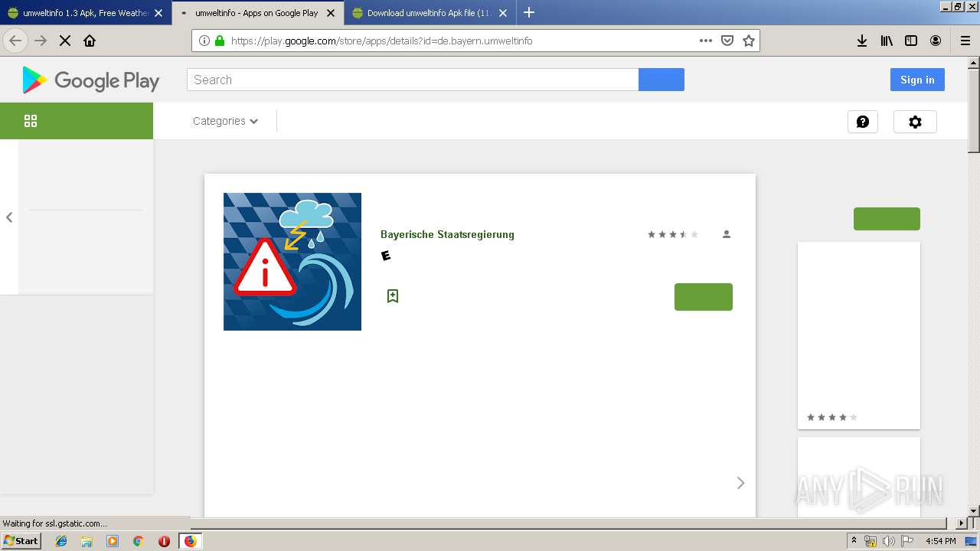
Task: Open the library icon
Action: click(887, 41)
